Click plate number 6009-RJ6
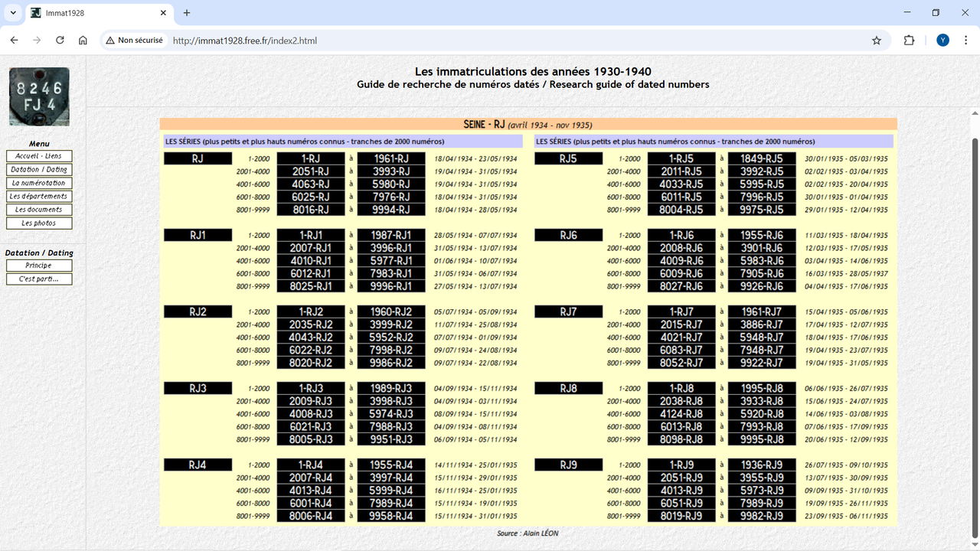Screen dimensions: 980x551 tap(681, 273)
